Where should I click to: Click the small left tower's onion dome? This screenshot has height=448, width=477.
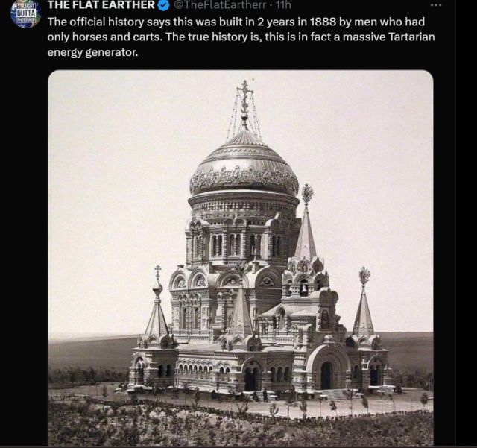[157, 288]
